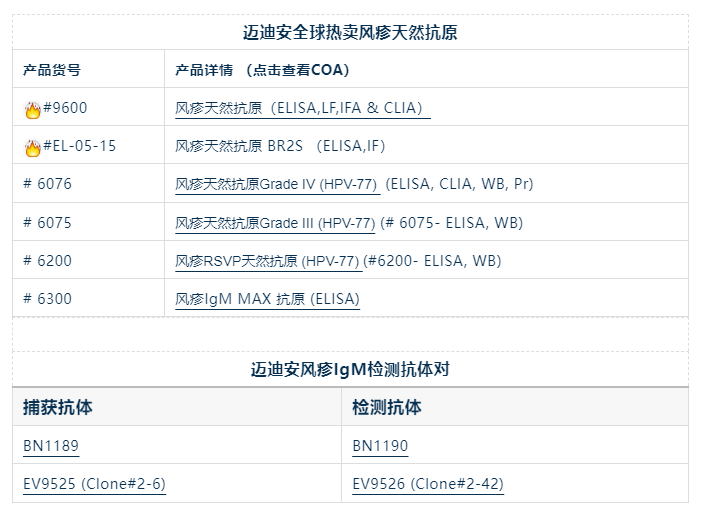Click the 风疹天然抗原 BR2S (ELISA,IF) text

(280, 146)
